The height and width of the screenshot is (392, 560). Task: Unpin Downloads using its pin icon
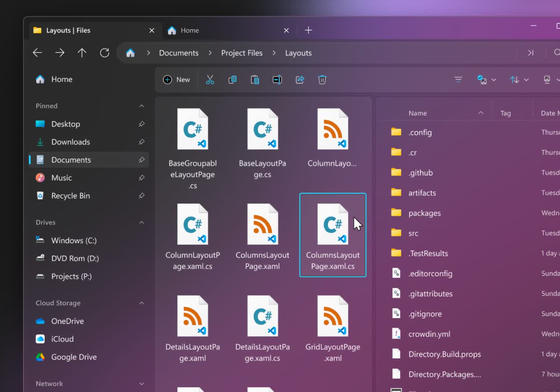[141, 142]
